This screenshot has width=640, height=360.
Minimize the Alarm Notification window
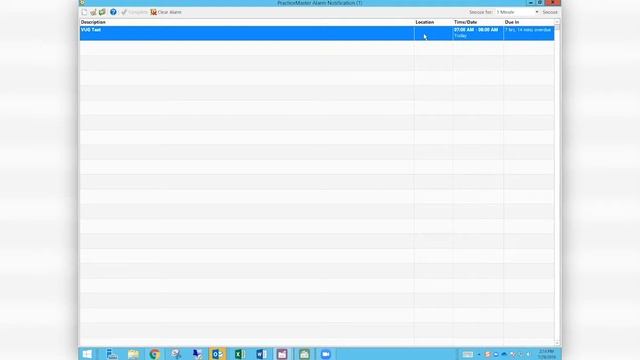(x=531, y=2)
